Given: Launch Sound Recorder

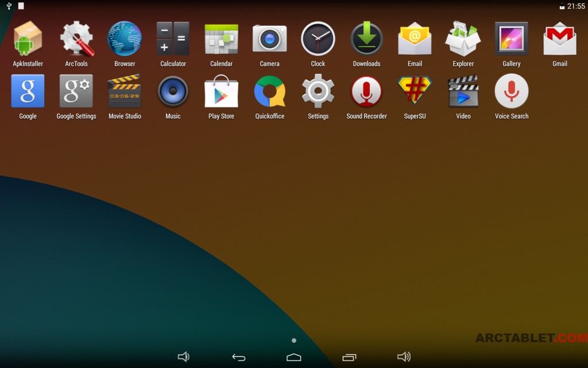Looking at the screenshot, I should click(366, 91).
